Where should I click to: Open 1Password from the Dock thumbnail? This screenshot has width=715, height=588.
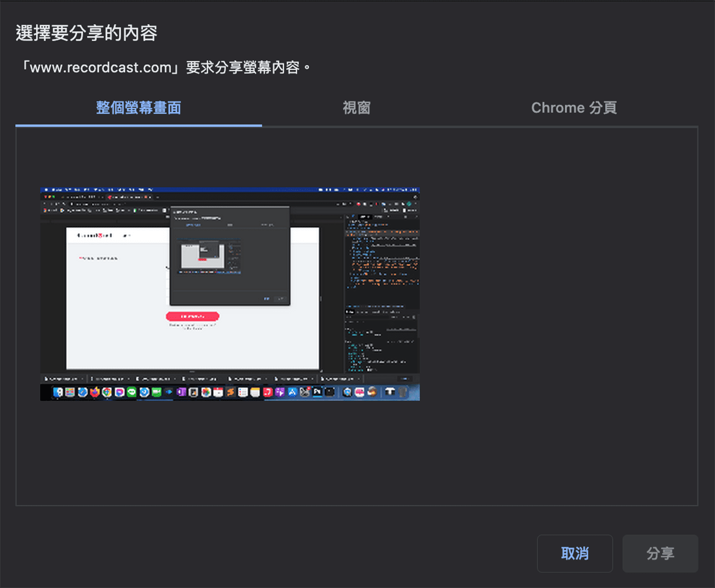pos(180,393)
